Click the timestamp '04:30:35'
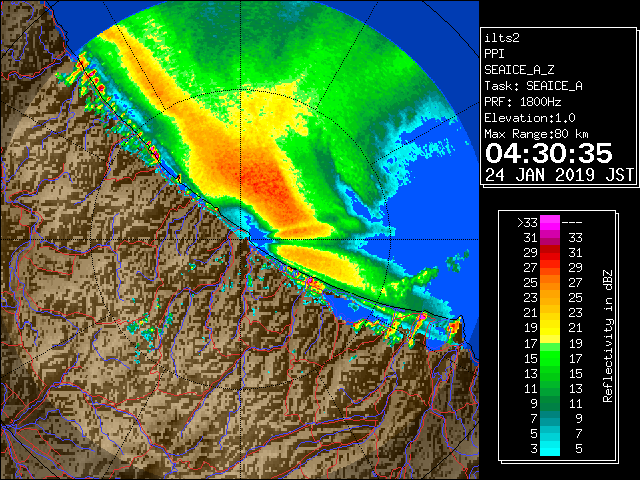Image resolution: width=640 pixels, height=480 pixels. point(549,153)
